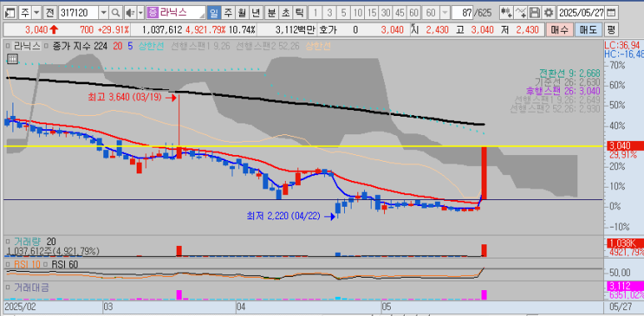Toggle the left panel layout icon
Screen dimensions: 644x316
tap(11, 13)
